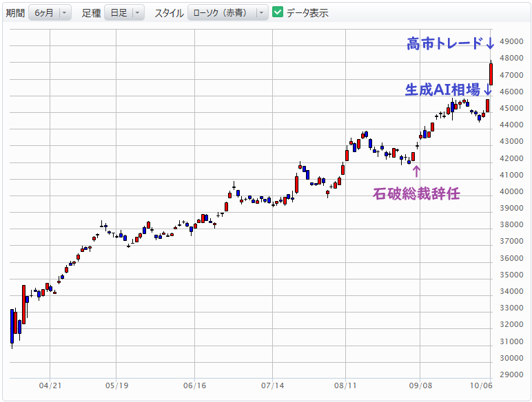This screenshot has height=402, width=532.
Task: Click the blue down arrow beside 高市トレード
Action: pos(489,44)
